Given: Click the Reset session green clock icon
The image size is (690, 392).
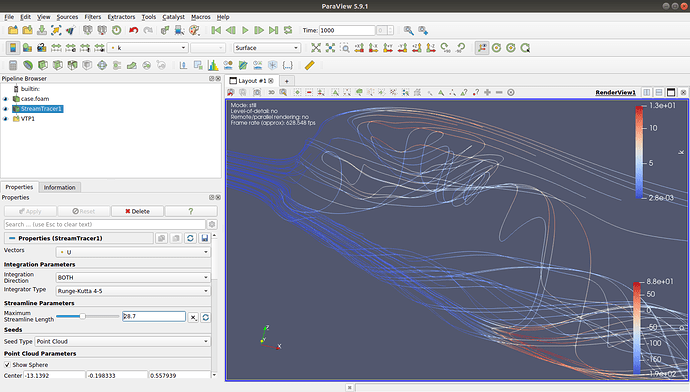Looking at the screenshot, I should [117, 30].
